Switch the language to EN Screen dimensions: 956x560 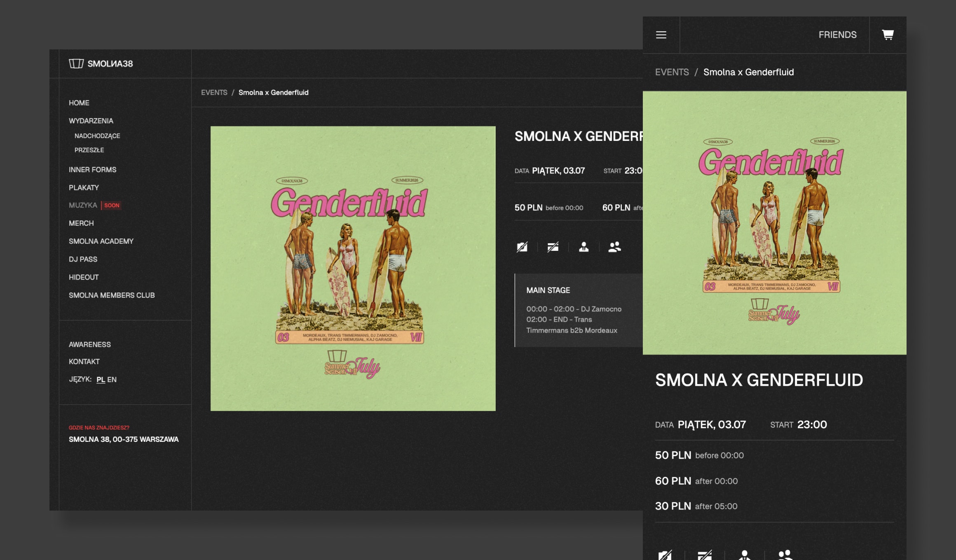pyautogui.click(x=112, y=380)
